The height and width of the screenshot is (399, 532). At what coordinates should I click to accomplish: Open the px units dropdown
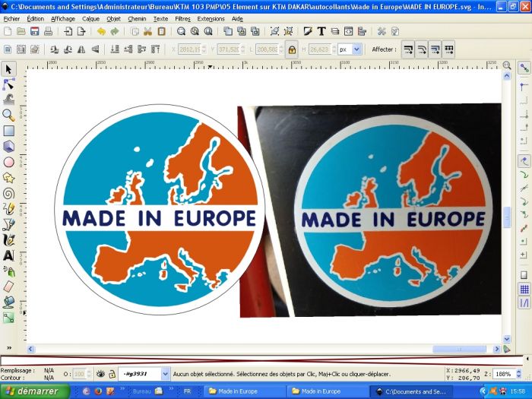[x=350, y=49]
